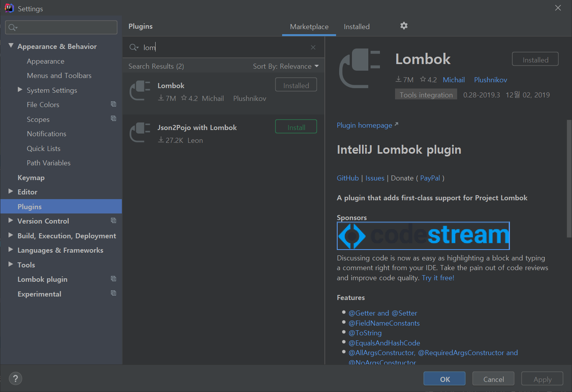Click the Try it free! link
This screenshot has height=392, width=572.
pos(438,278)
